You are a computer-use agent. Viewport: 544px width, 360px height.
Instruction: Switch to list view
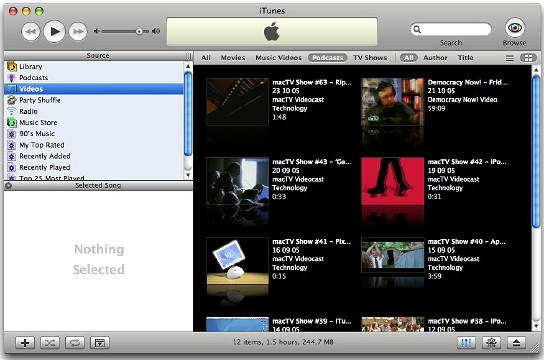click(509, 58)
